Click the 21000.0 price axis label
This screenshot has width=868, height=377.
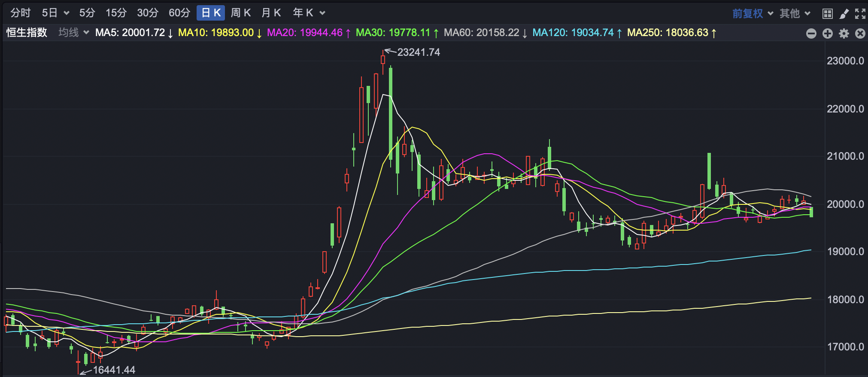click(845, 156)
